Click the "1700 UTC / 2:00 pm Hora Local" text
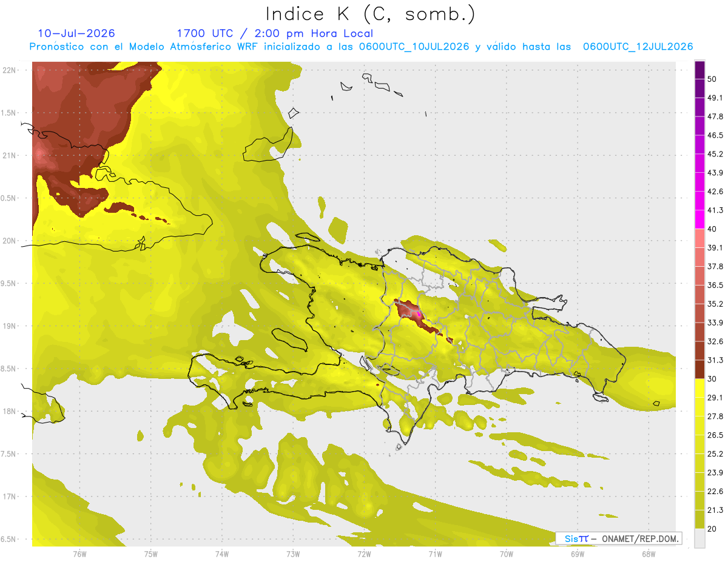 point(275,33)
